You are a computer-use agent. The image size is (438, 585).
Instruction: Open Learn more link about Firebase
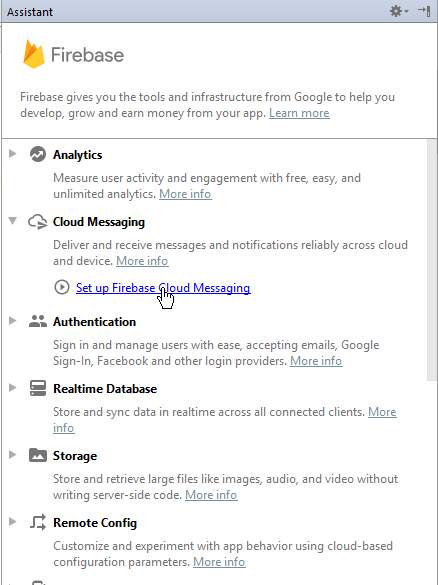point(299,113)
